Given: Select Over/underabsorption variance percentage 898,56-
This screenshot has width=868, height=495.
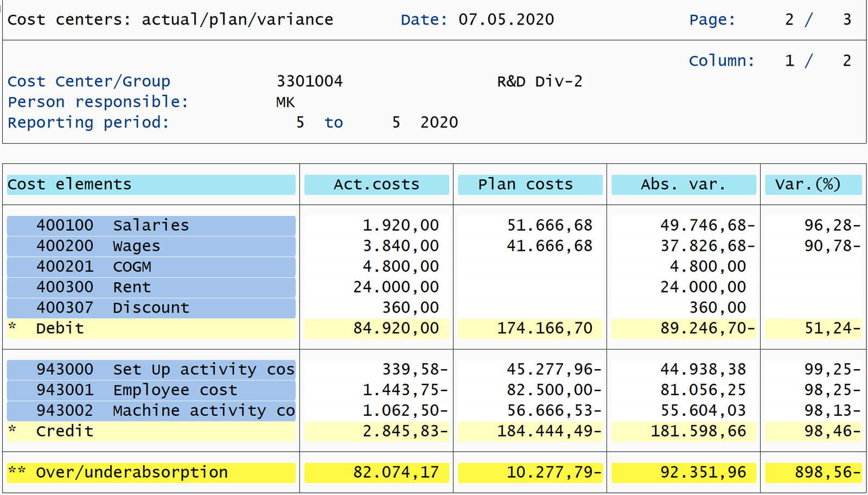Looking at the screenshot, I should 827,473.
